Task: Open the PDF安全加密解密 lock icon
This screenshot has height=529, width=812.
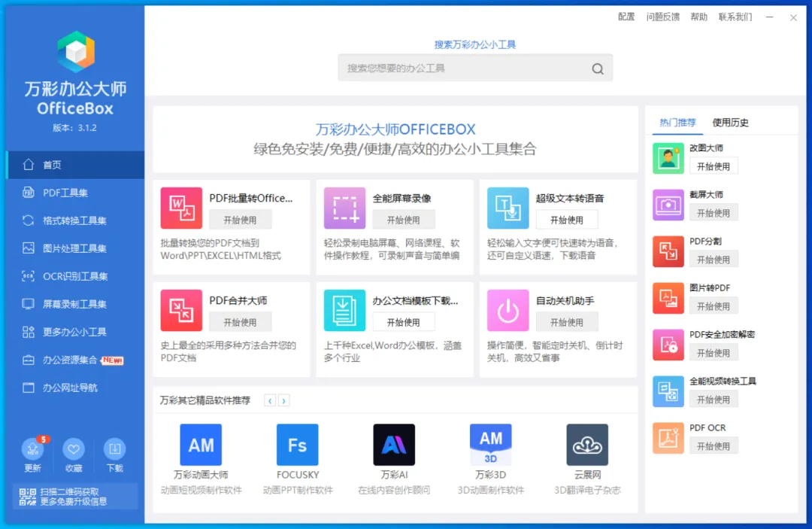Action: tap(668, 345)
